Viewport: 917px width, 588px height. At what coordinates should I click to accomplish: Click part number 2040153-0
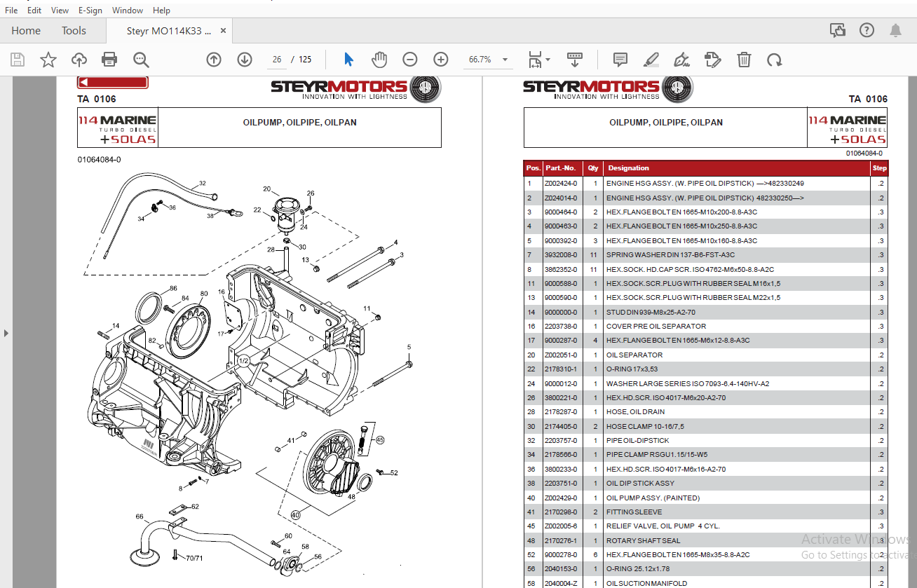click(x=561, y=570)
